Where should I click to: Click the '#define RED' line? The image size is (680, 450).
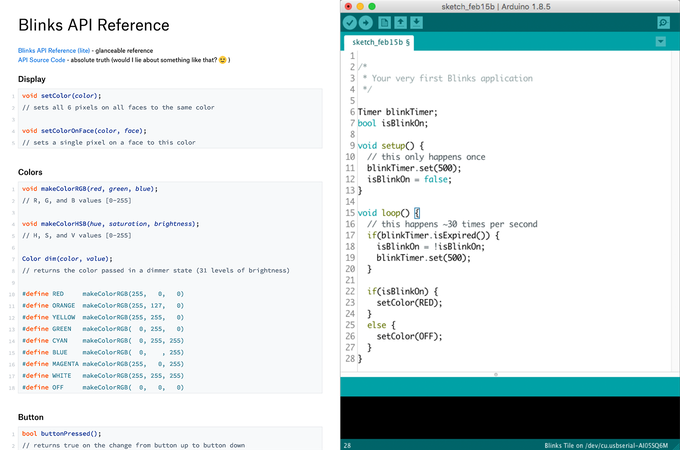tap(103, 293)
